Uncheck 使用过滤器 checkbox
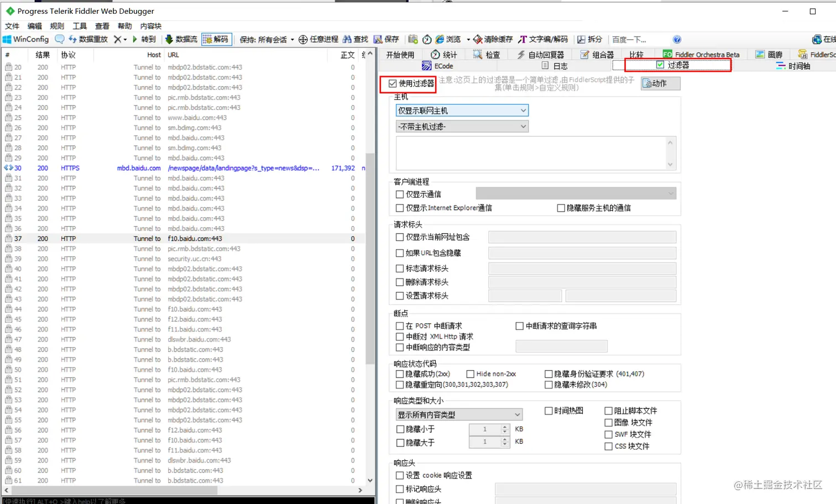 tap(393, 83)
